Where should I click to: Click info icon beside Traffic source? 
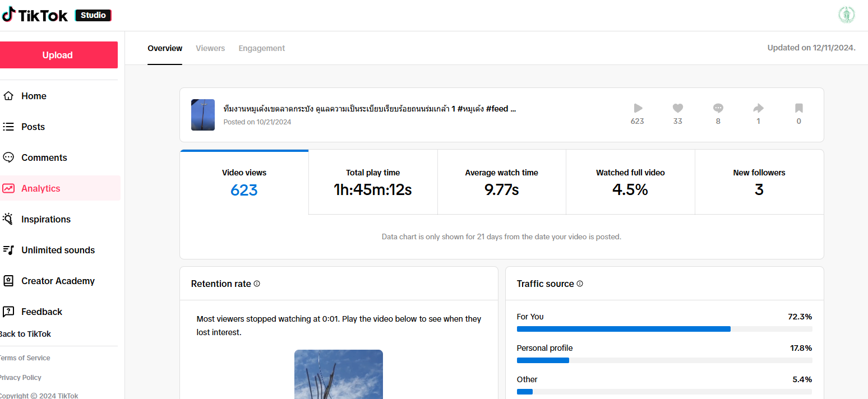tap(580, 284)
